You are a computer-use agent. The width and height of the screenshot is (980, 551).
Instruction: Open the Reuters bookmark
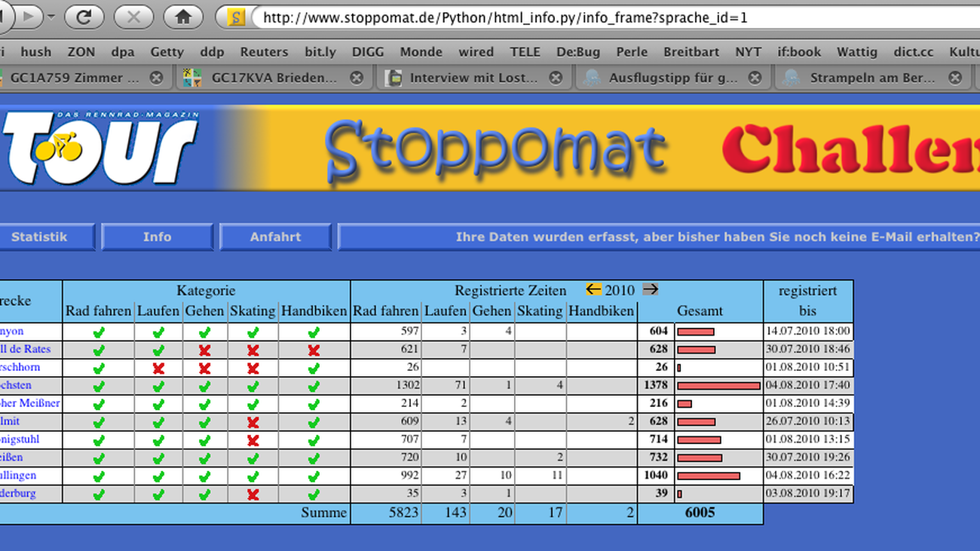coord(264,52)
